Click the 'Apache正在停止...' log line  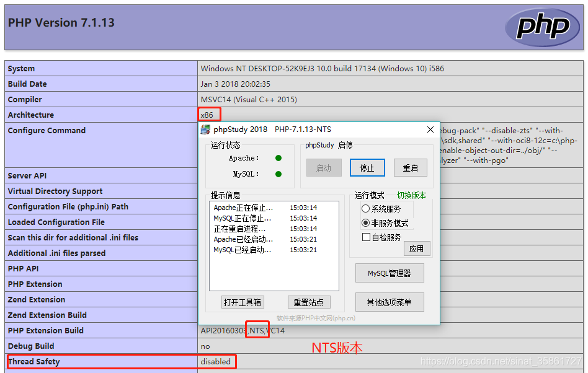[x=243, y=208]
